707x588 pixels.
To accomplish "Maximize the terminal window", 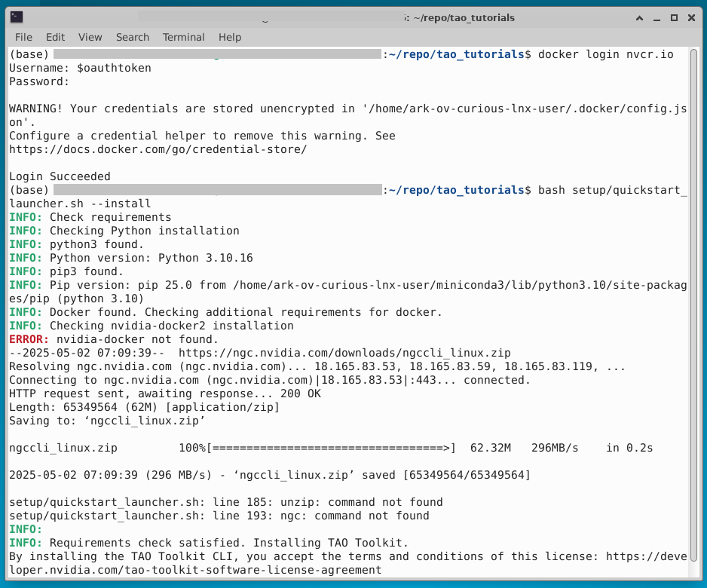I will [674, 18].
